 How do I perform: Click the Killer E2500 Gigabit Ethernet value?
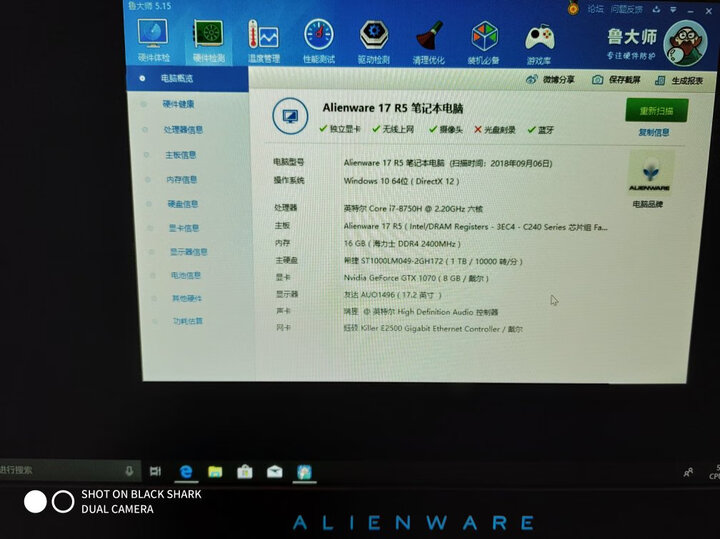433,329
